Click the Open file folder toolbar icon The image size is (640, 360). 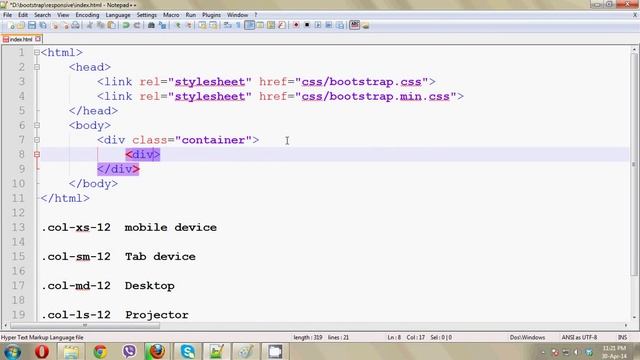21,25
